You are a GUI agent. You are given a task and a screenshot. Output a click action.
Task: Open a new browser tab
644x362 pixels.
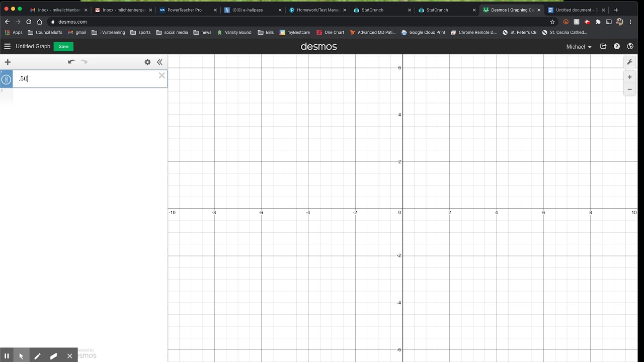tap(616, 10)
